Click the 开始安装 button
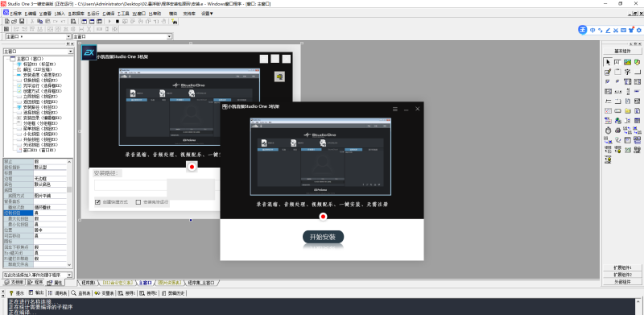 pyautogui.click(x=324, y=238)
